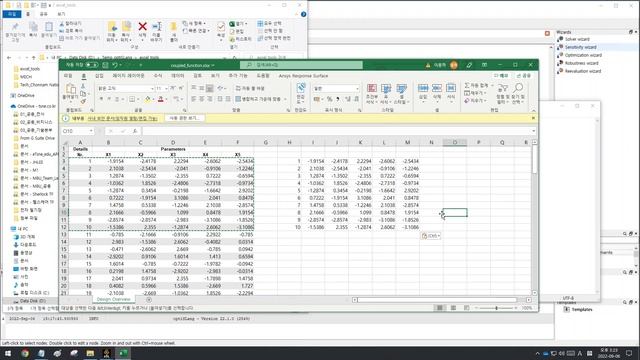The image size is (640, 360).
Task: Click the Format Painter brush icon
Action: click(83, 101)
